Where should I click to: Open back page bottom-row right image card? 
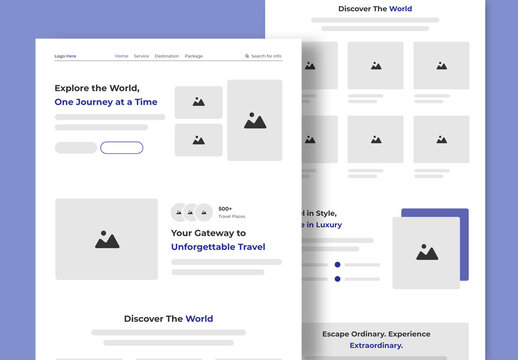click(x=441, y=139)
